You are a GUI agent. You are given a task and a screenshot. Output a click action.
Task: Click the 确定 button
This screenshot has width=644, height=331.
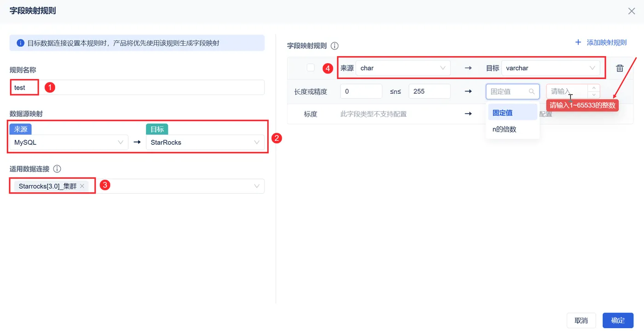click(618, 320)
